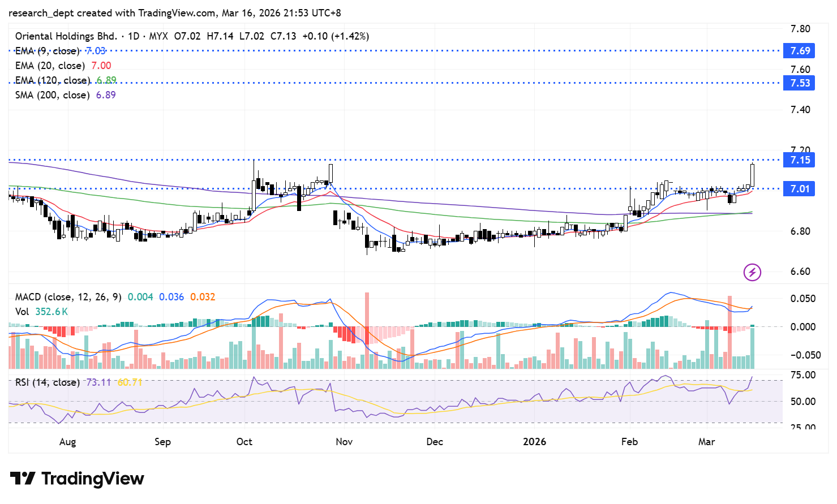
Task: Select the EMA (20, close) indicator legend
Action: click(50, 66)
